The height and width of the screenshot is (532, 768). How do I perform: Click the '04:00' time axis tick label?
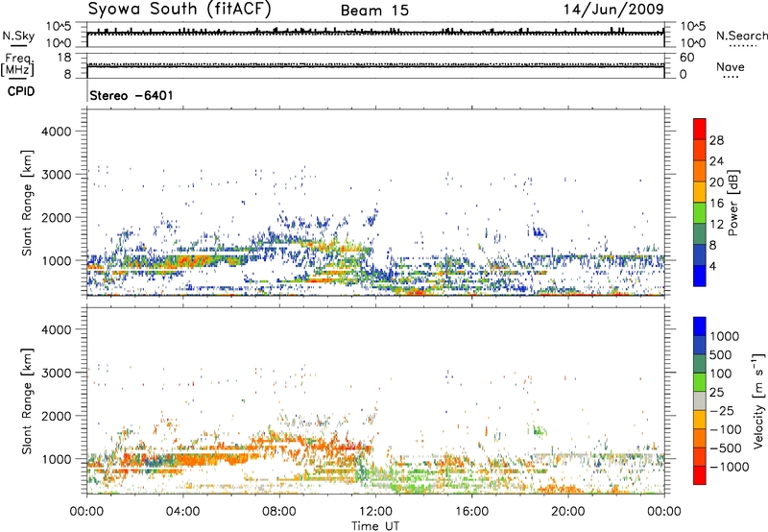(x=182, y=512)
